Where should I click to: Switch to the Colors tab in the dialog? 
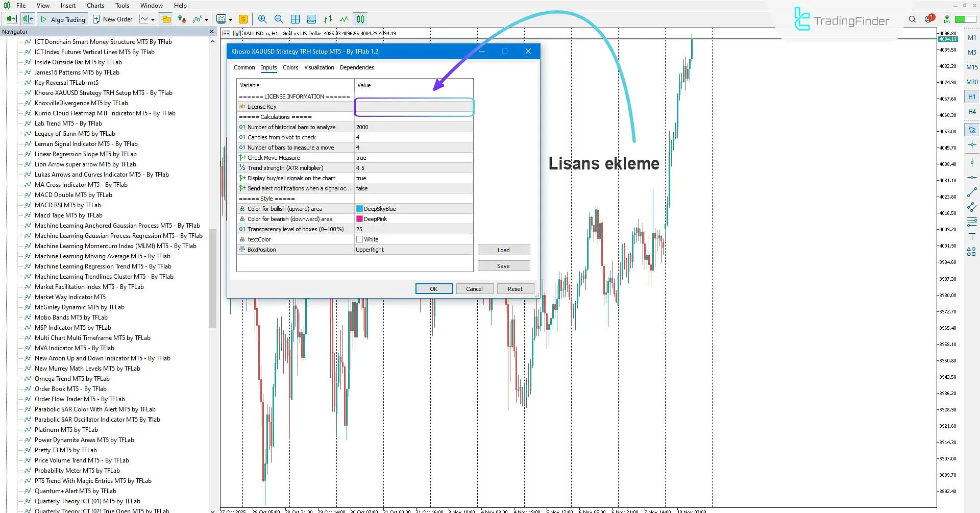click(x=290, y=67)
